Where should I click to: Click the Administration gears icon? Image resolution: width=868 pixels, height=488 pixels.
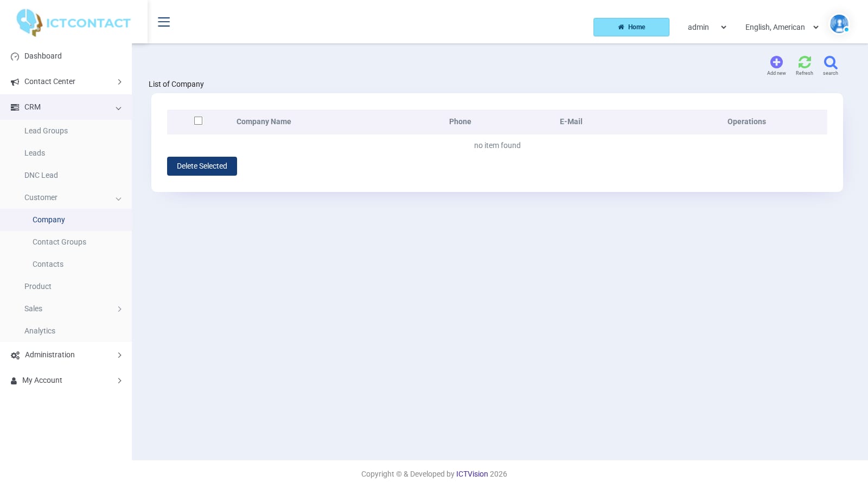(15, 355)
